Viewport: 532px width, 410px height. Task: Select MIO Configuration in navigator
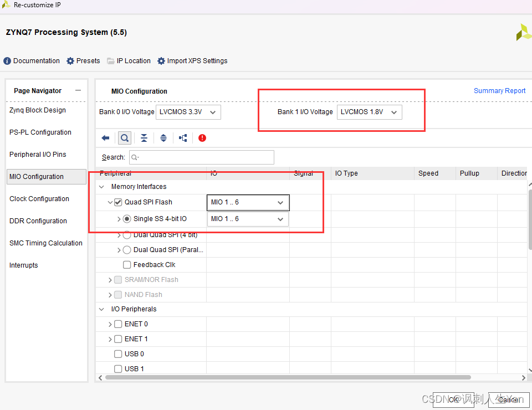(x=47, y=177)
